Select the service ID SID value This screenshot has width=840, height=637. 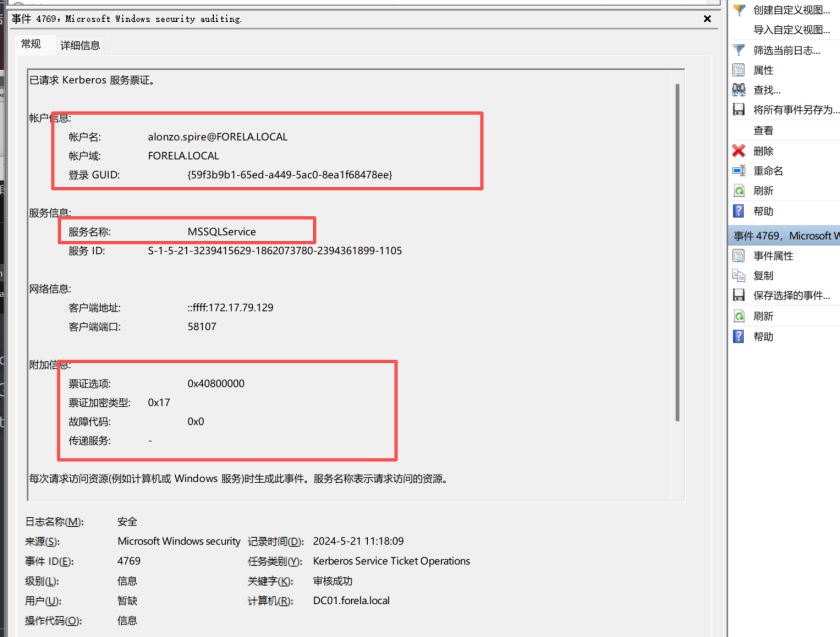click(275, 251)
